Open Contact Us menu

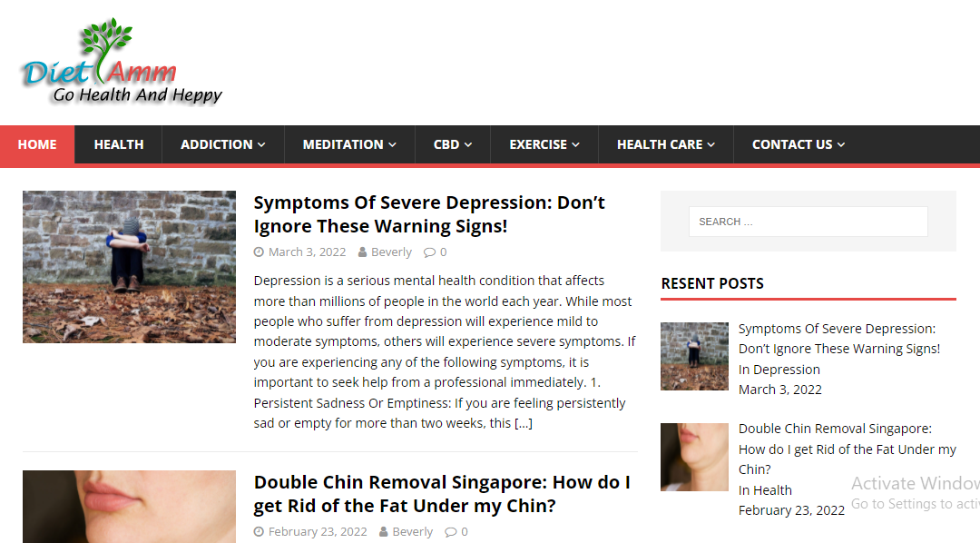tap(799, 144)
